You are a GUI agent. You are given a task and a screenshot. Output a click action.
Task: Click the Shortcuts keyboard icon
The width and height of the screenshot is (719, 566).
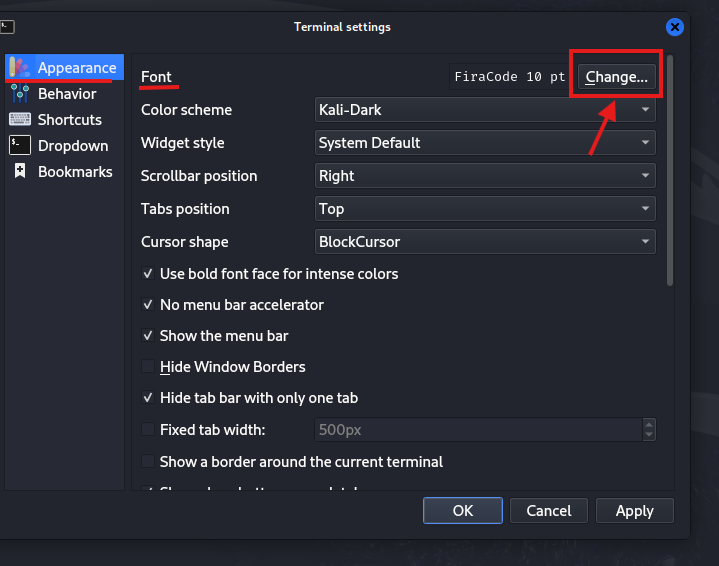[20, 120]
